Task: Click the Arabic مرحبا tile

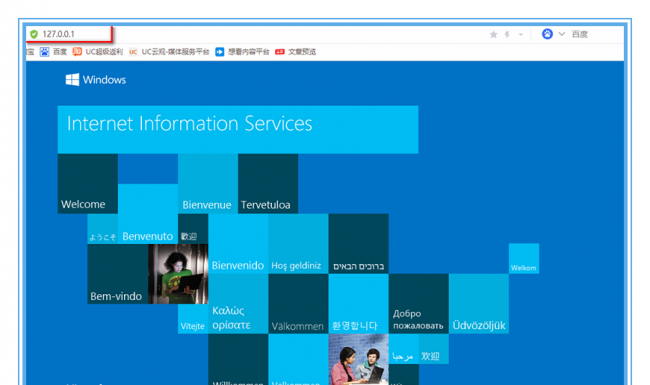Action: [x=403, y=349]
